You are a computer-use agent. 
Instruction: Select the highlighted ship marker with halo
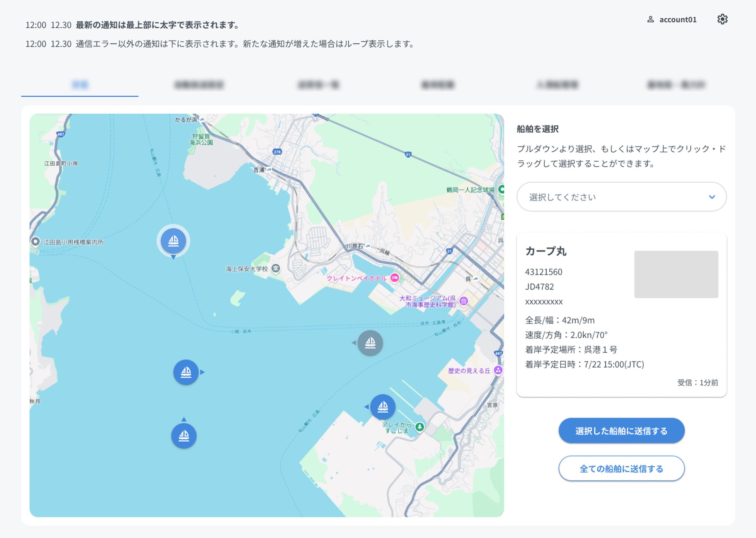(x=173, y=240)
